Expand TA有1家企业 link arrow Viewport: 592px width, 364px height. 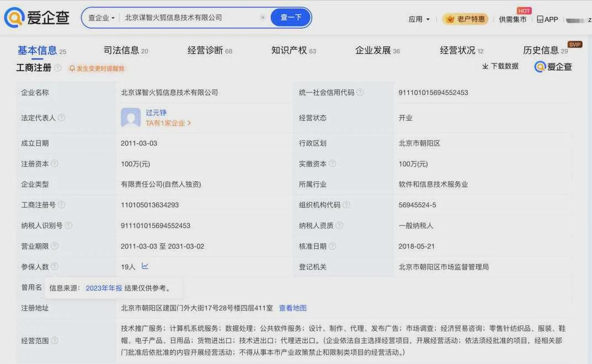pyautogui.click(x=189, y=124)
